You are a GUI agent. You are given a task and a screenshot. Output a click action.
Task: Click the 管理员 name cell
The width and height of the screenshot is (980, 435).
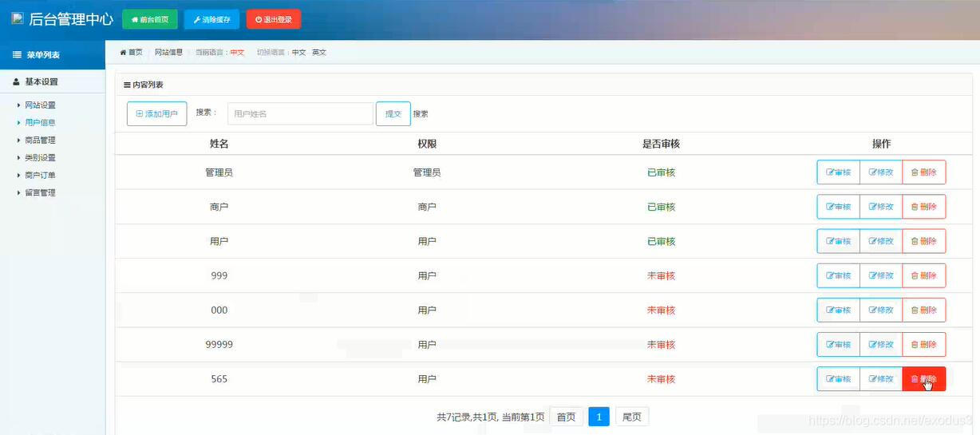219,172
